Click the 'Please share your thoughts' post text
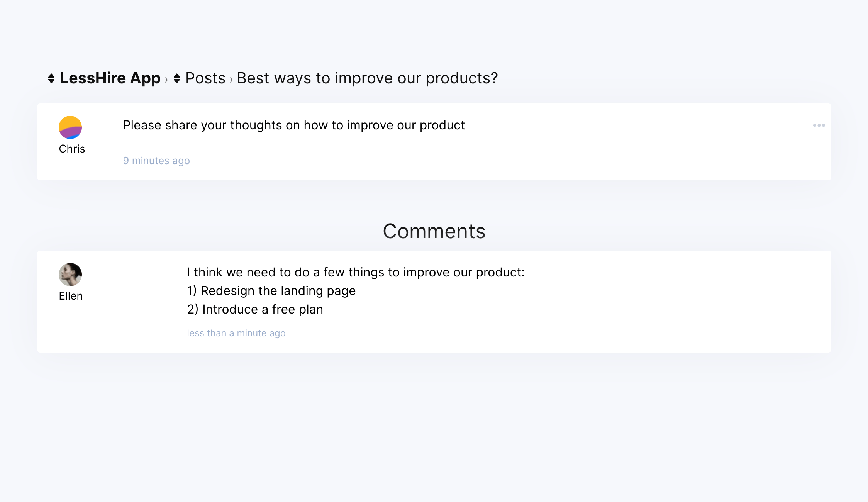868x502 pixels. (x=294, y=125)
